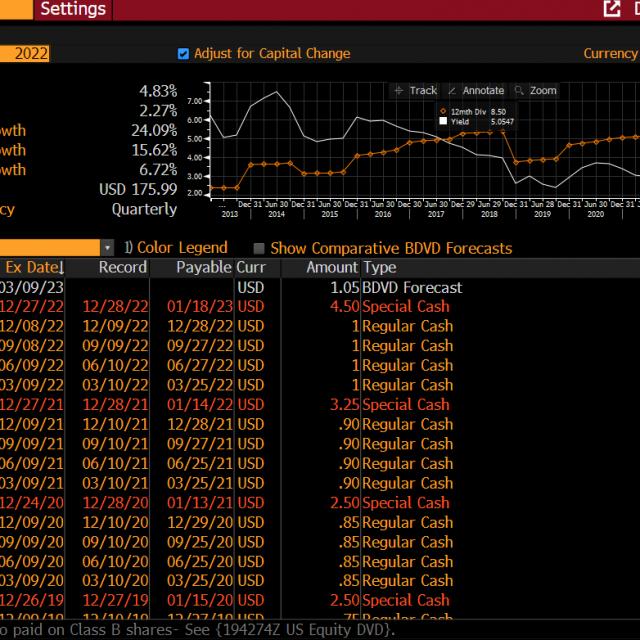Click the 2022 highlighted date field
The width and height of the screenshot is (640, 640).
(x=24, y=53)
